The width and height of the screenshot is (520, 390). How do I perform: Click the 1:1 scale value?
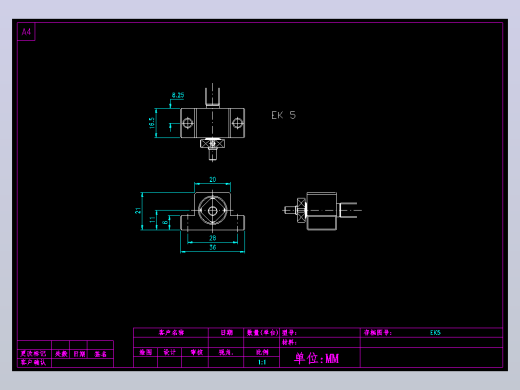pos(262,362)
